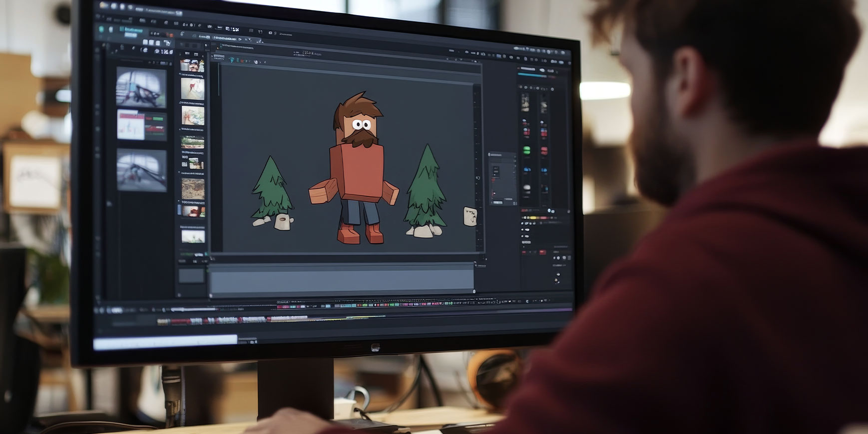Select the brown terrain thumbnail in the strip
Viewport: 868px width, 434px height.
point(193,188)
